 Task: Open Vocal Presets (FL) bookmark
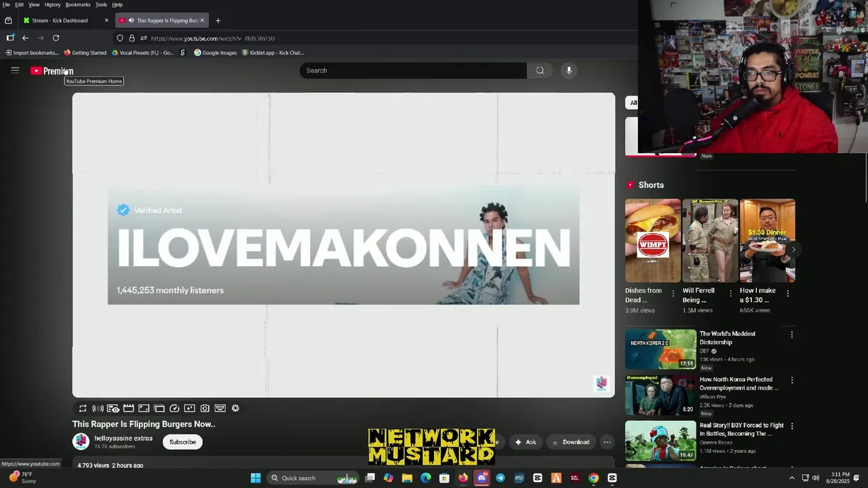tap(143, 53)
